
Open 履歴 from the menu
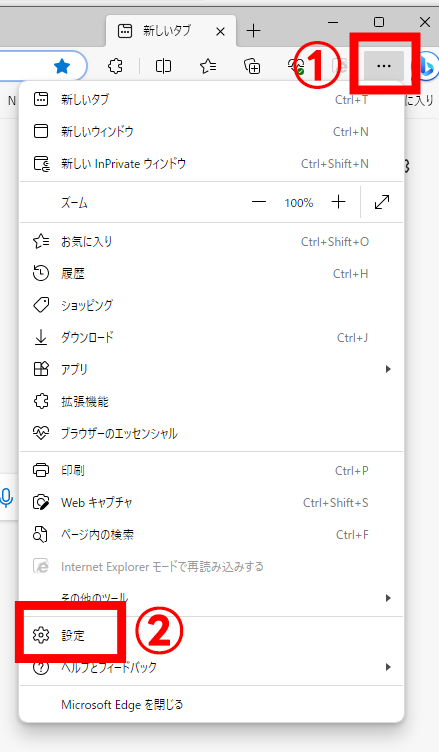tap(211, 273)
